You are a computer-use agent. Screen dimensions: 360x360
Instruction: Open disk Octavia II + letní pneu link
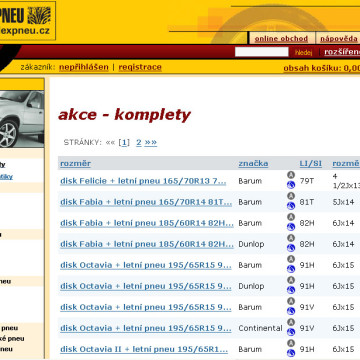[x=144, y=349]
